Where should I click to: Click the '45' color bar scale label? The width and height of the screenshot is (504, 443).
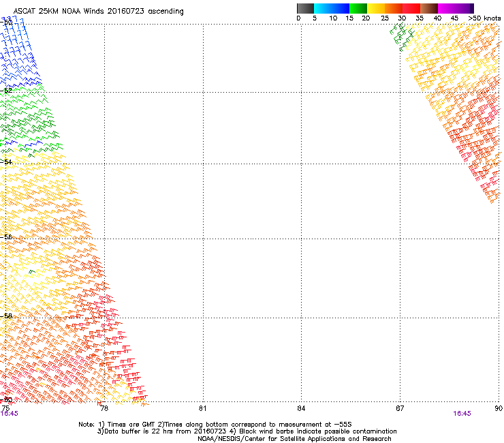(454, 18)
